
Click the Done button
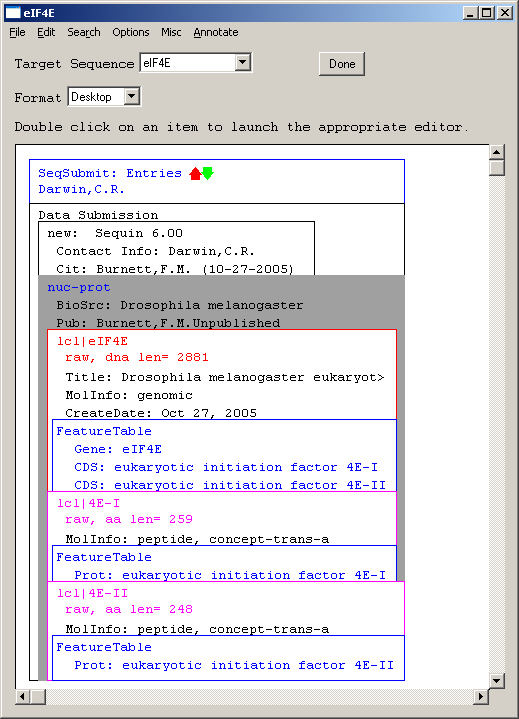[x=342, y=64]
